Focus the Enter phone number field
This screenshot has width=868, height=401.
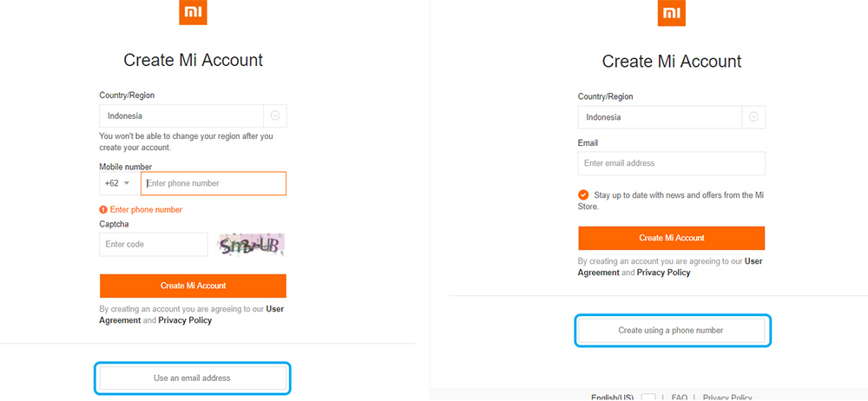[214, 183]
